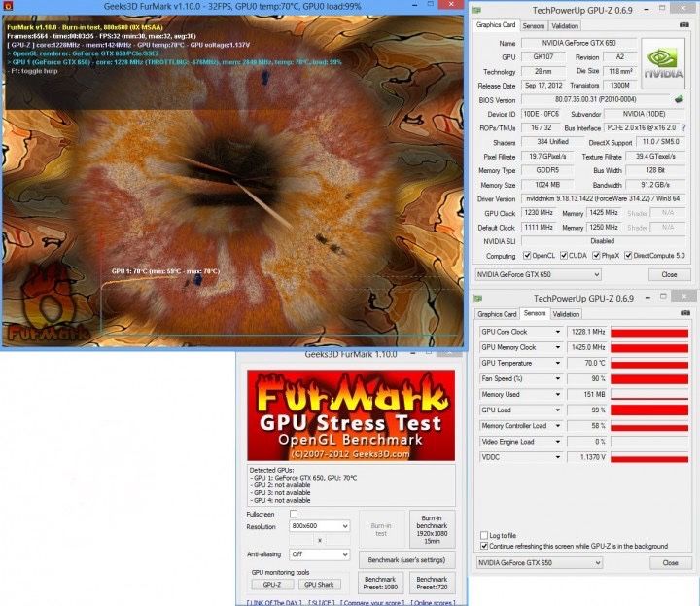Image resolution: width=700 pixels, height=606 pixels.
Task: Click Close button in Sensors window
Action: [670, 562]
